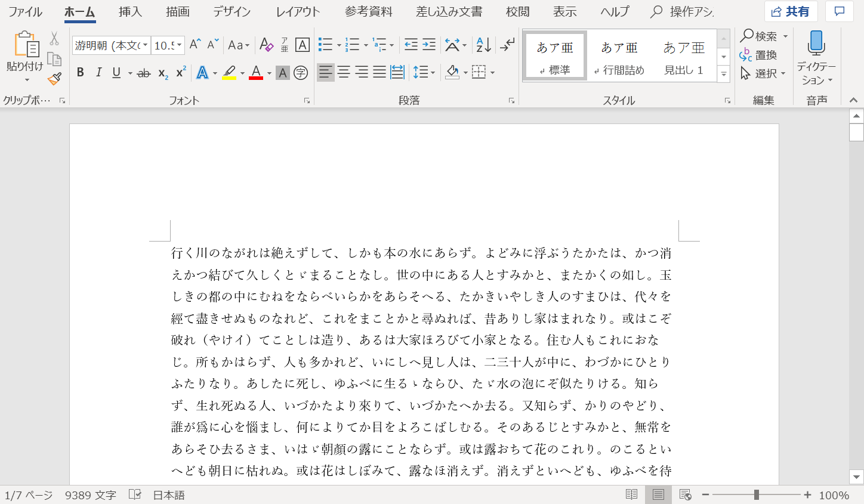This screenshot has width=864, height=504.
Task: Toggle Superscript formatting
Action: tap(181, 73)
